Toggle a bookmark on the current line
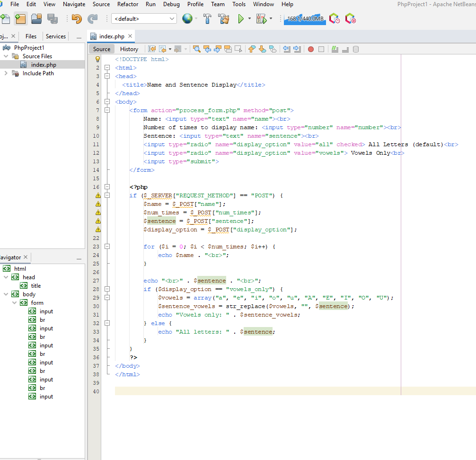Screen dimensions: 476x460 [273, 49]
